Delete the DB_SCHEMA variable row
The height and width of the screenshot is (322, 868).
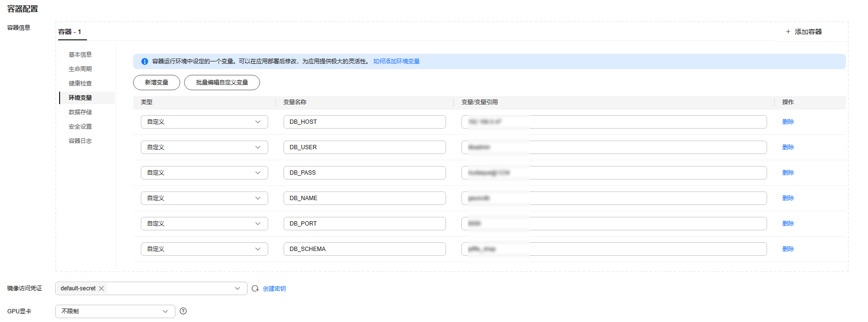[788, 249]
